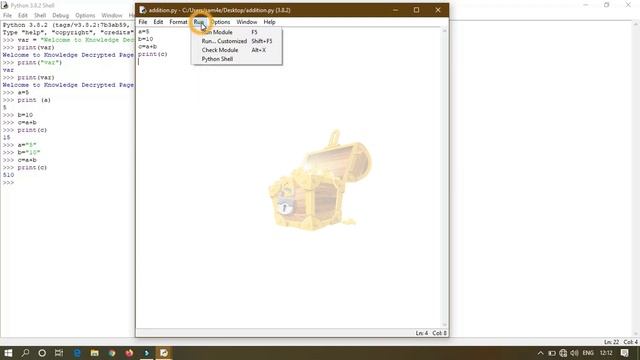Open the volume tray icon

(x=575, y=353)
